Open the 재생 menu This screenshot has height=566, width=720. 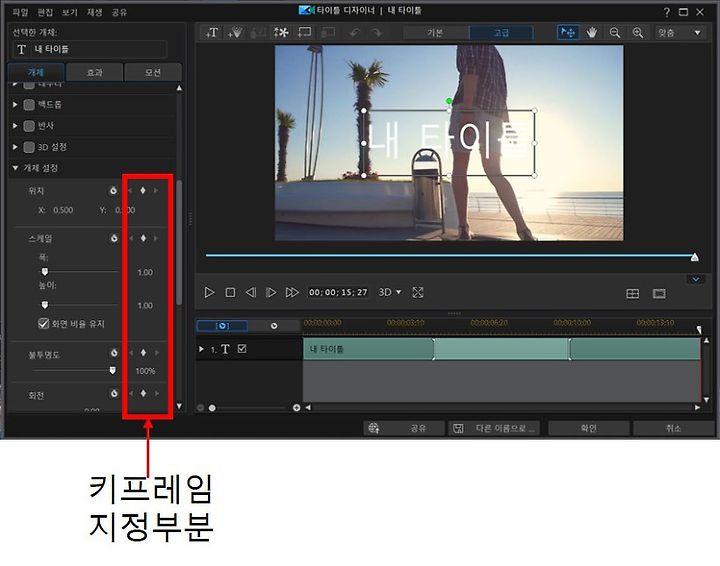(x=95, y=12)
